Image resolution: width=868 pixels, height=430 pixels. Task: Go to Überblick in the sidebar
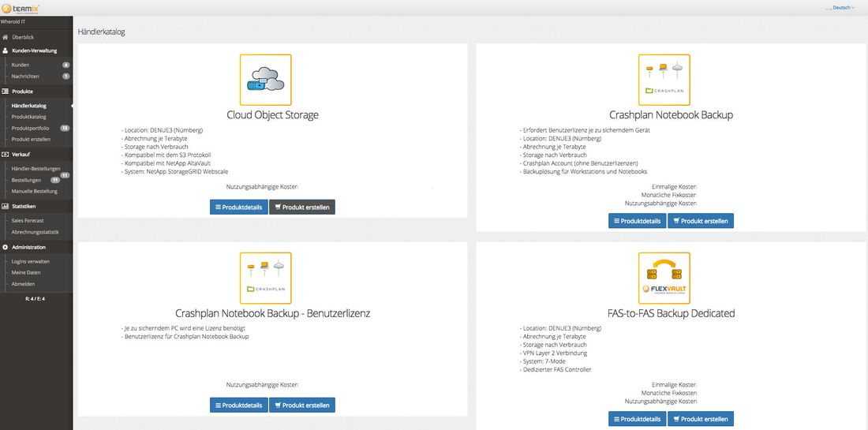[23, 37]
